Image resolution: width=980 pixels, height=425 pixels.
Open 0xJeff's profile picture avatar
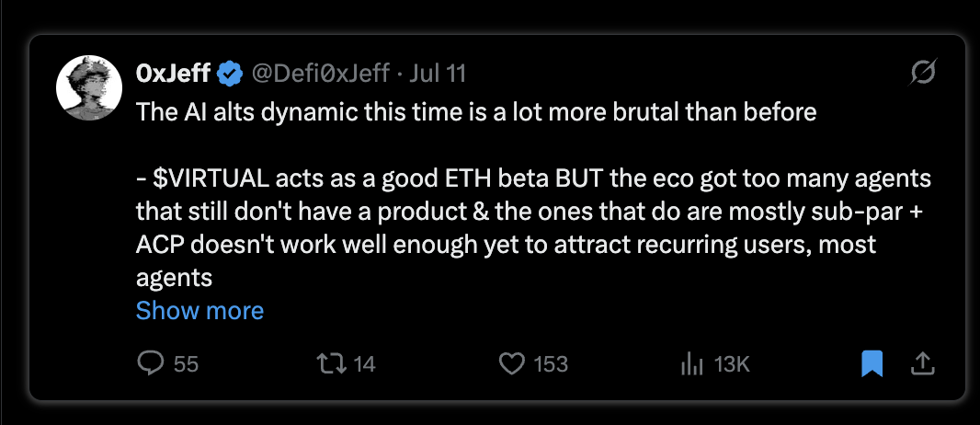[x=89, y=88]
